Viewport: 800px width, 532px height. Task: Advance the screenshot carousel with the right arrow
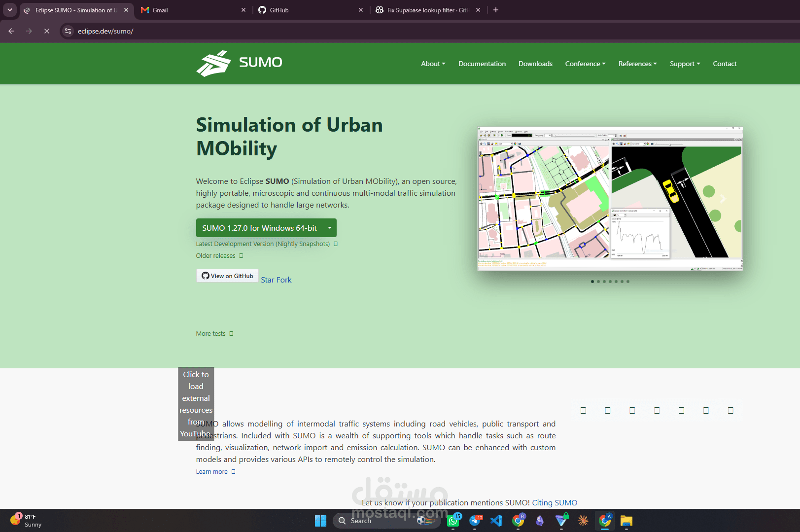[x=723, y=199]
